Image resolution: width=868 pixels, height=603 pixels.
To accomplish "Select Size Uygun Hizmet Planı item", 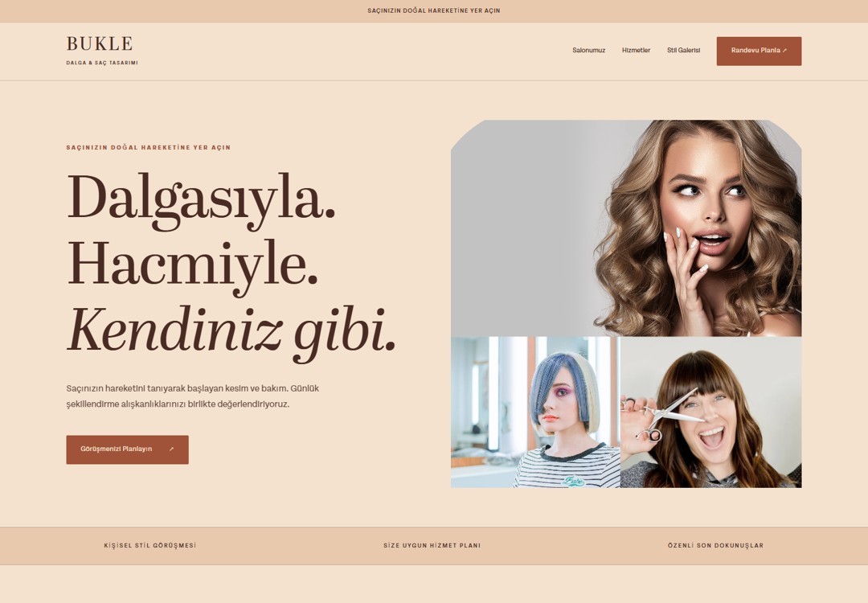I will (432, 545).
